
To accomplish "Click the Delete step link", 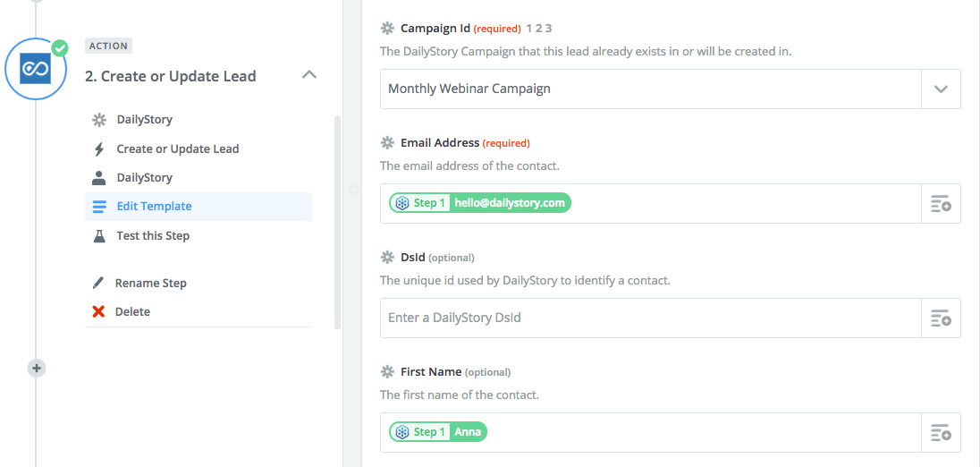I will [x=132, y=311].
